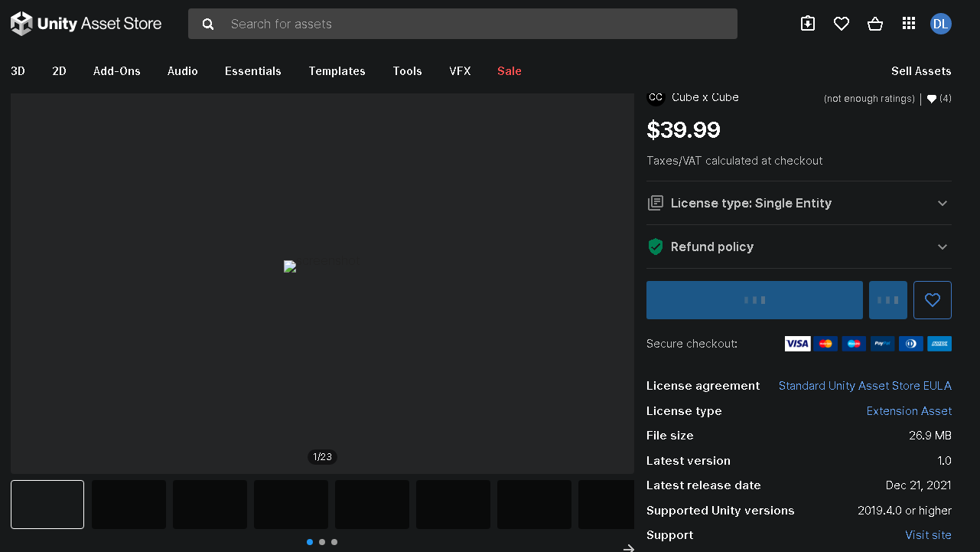Open your DL account avatar

coord(940,24)
